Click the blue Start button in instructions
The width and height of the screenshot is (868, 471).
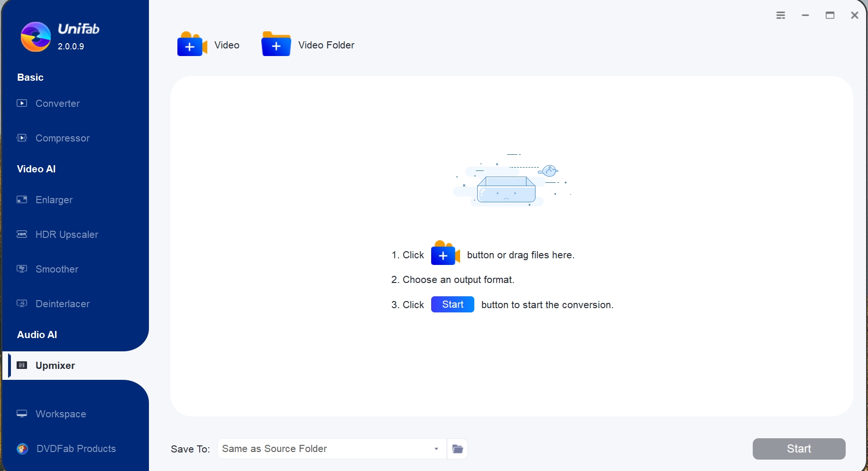[452, 304]
